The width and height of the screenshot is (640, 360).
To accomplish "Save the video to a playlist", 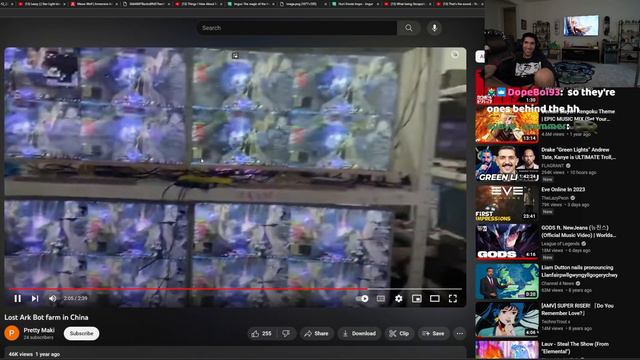I will click(433, 333).
